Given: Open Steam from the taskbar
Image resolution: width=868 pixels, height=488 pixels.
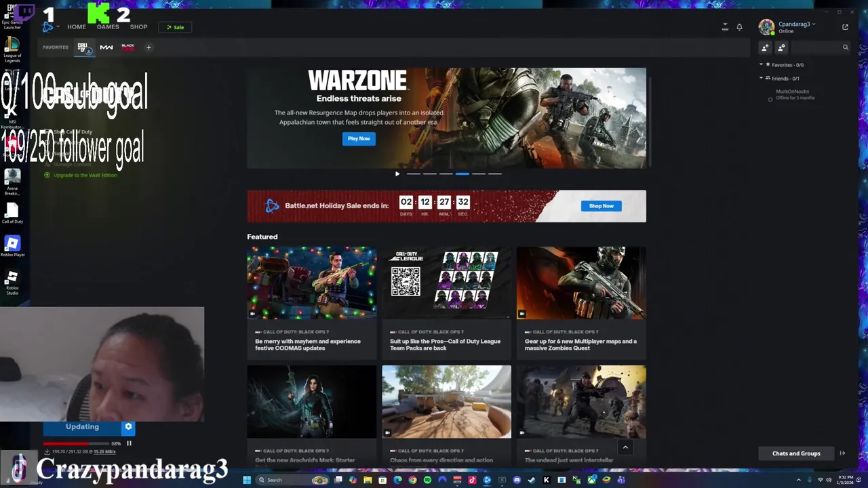Looking at the screenshot, I should click(532, 480).
